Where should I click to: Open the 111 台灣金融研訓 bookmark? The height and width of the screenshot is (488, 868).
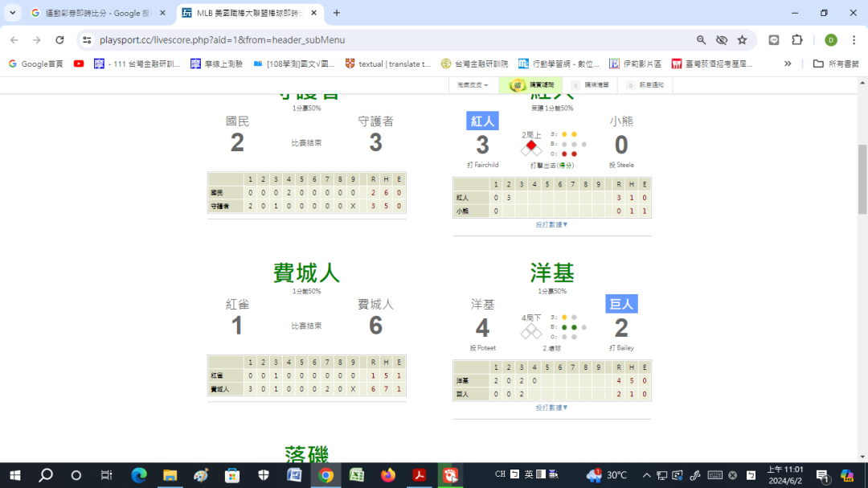[x=137, y=64]
